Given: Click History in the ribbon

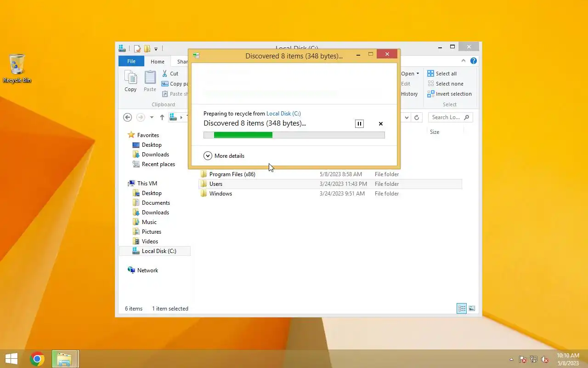Looking at the screenshot, I should [409, 94].
